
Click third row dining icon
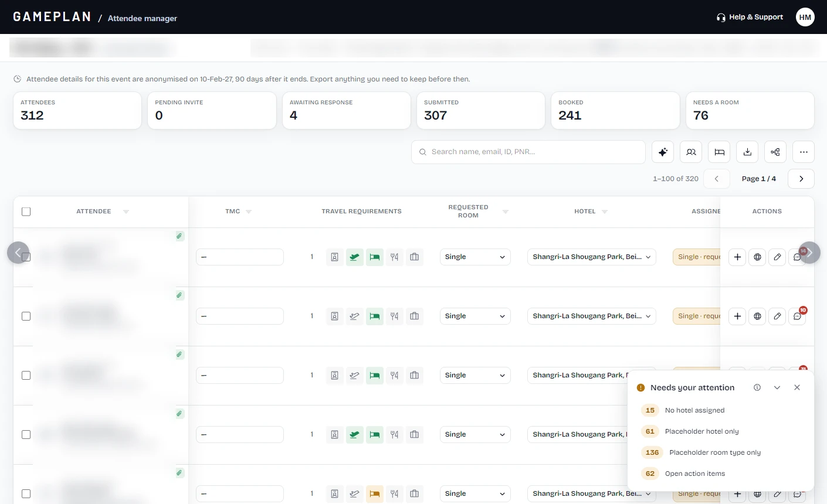click(394, 375)
